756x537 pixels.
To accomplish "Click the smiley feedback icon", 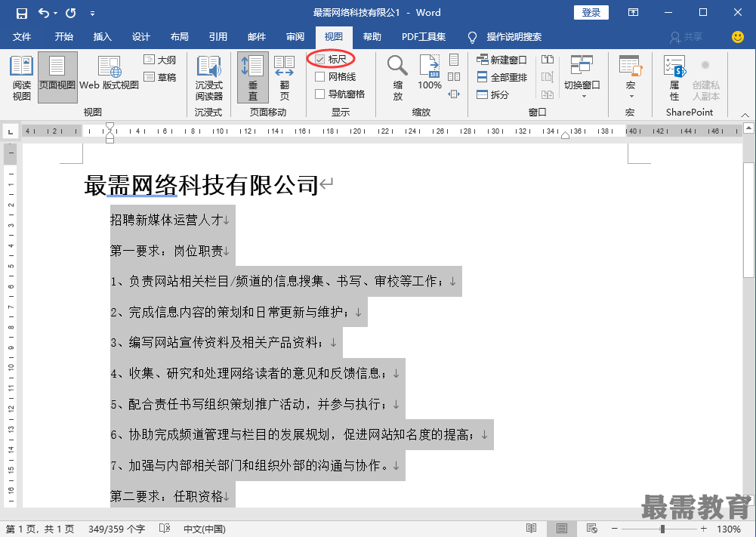I will (x=738, y=37).
